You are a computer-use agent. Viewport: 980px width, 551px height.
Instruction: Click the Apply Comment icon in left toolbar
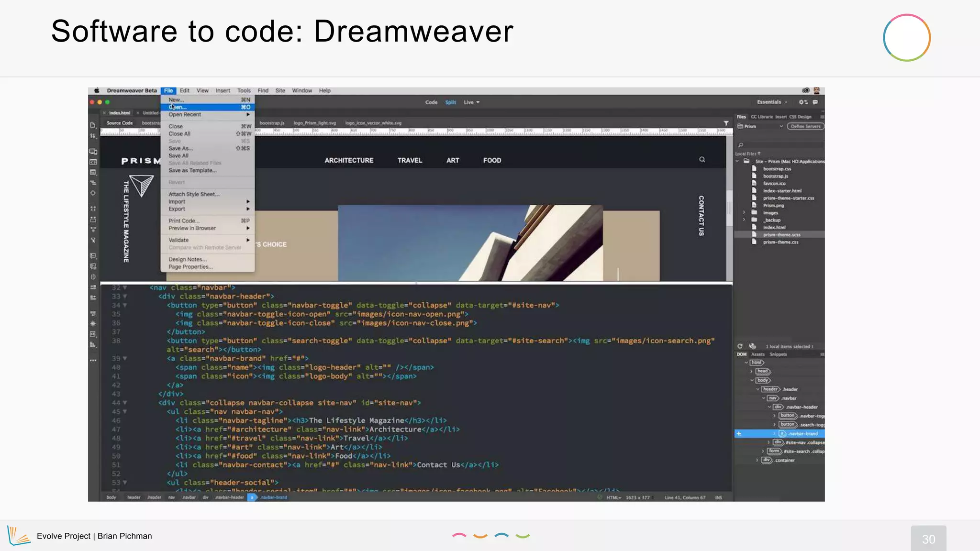pos(93,256)
